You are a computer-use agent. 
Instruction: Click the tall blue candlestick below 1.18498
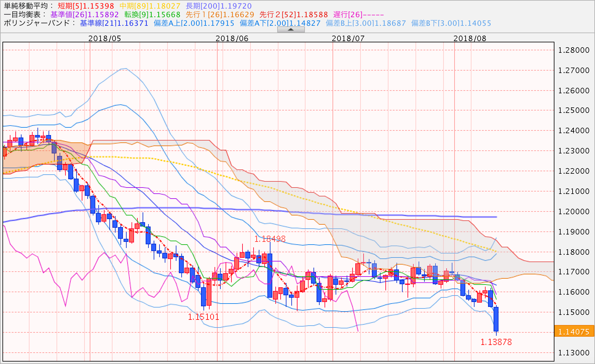coord(270,275)
